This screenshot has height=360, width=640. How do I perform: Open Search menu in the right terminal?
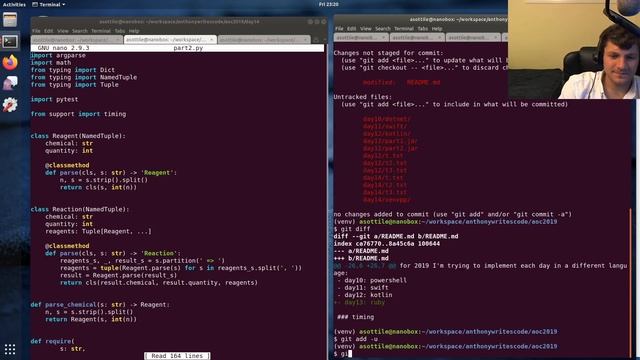[383, 29]
